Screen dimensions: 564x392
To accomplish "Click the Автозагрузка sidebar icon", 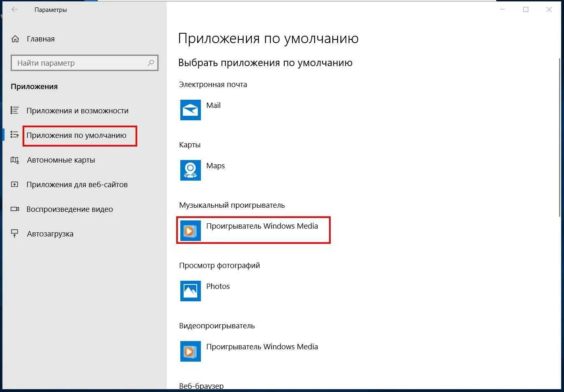I will pyautogui.click(x=15, y=234).
